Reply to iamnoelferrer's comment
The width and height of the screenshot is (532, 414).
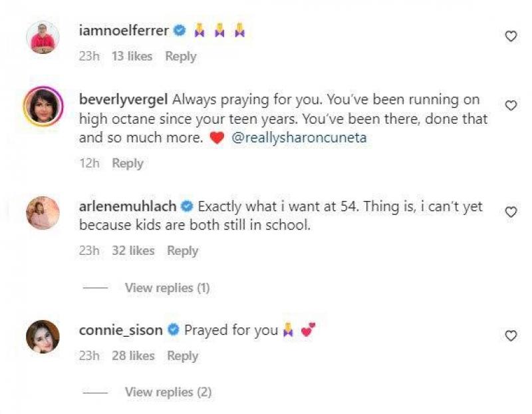(181, 57)
